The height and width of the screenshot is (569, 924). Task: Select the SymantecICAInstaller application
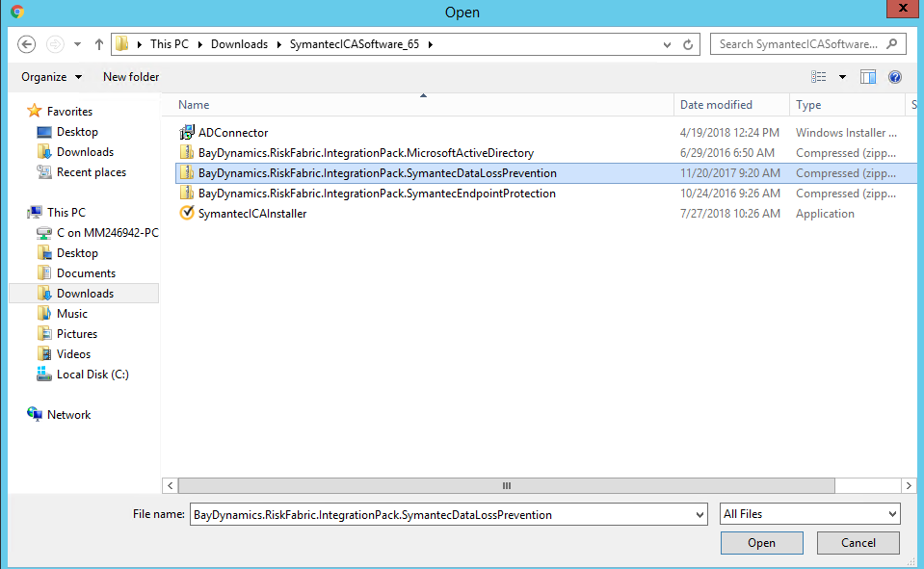click(251, 214)
